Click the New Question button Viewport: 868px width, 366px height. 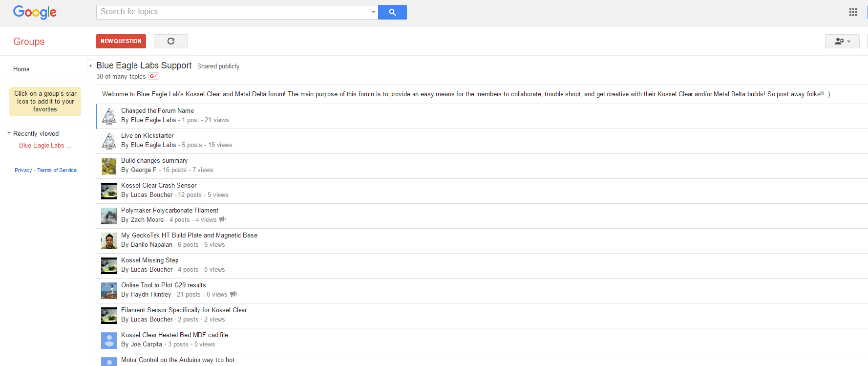pyautogui.click(x=121, y=41)
